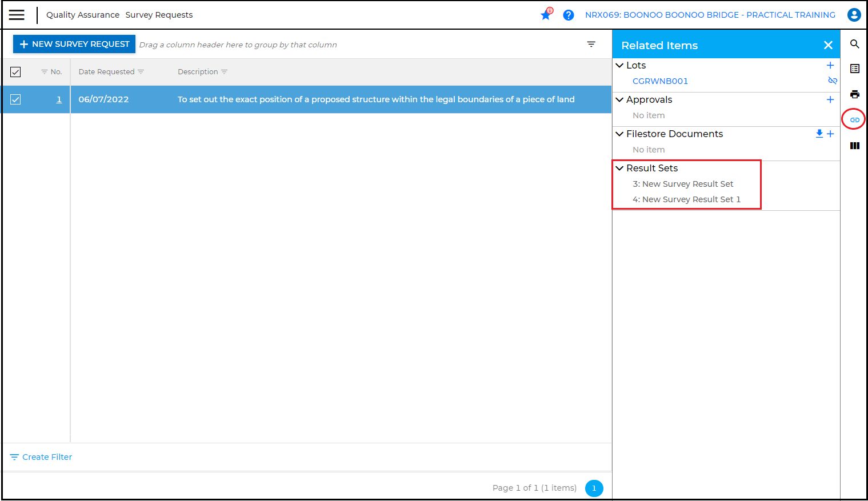Collapse the Lots section

click(619, 66)
